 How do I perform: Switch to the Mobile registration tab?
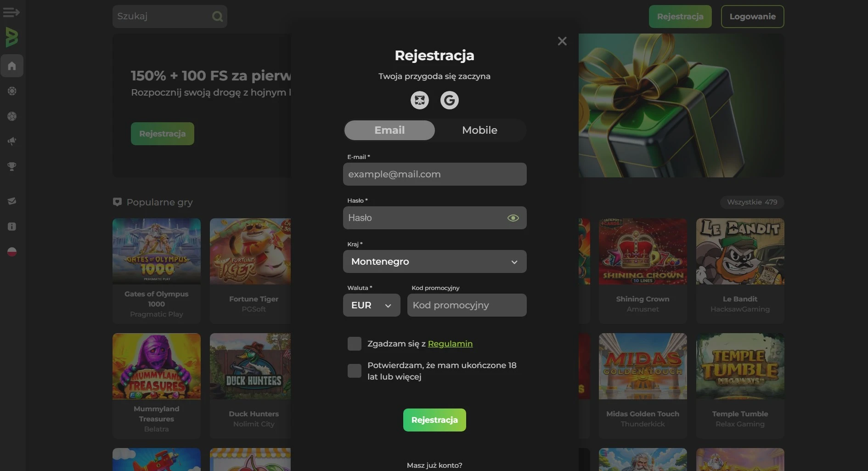pos(479,130)
